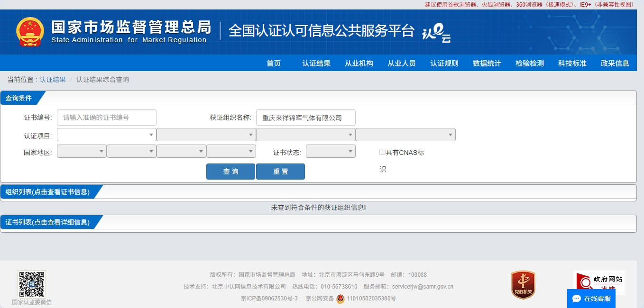The width and height of the screenshot is (644, 308).
Task: Open 检验检测 from the navigation bar
Action: tap(530, 63)
